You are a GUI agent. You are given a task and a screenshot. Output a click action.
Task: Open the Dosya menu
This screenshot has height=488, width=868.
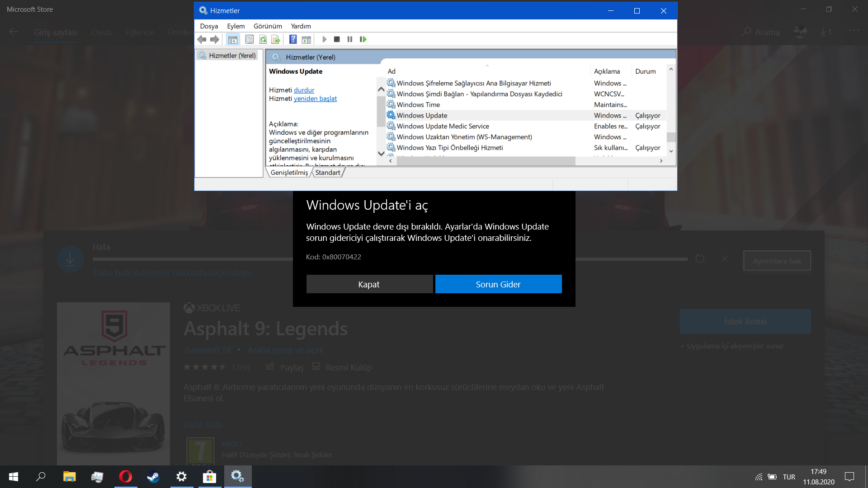pyautogui.click(x=209, y=26)
